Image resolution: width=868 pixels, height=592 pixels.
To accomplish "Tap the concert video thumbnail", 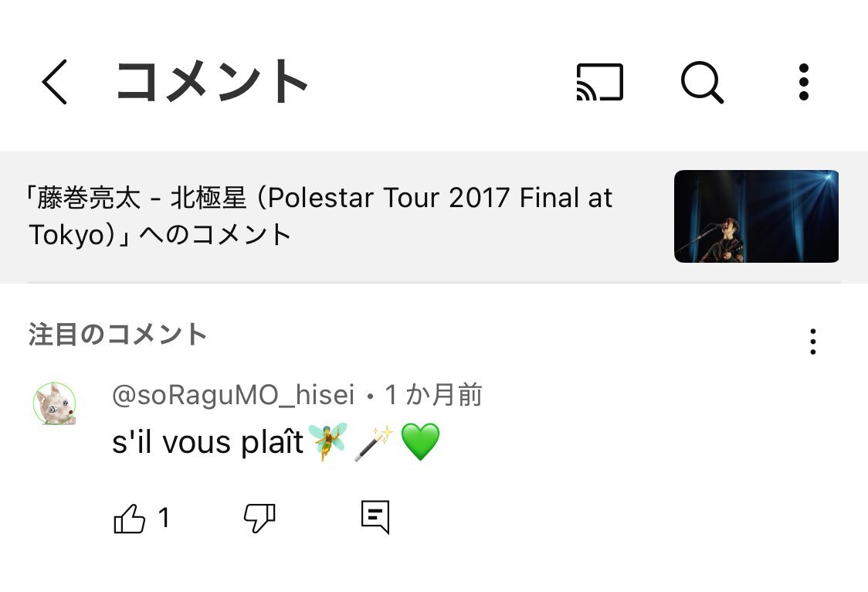I will click(756, 216).
